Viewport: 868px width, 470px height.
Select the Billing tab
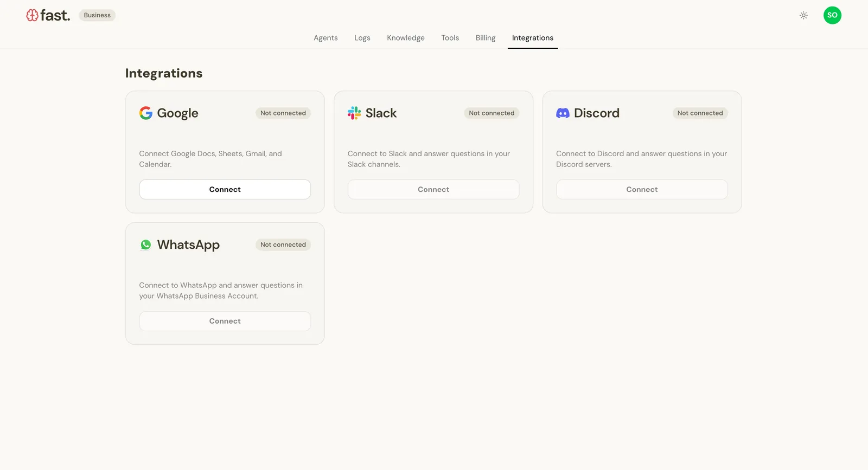[486, 38]
